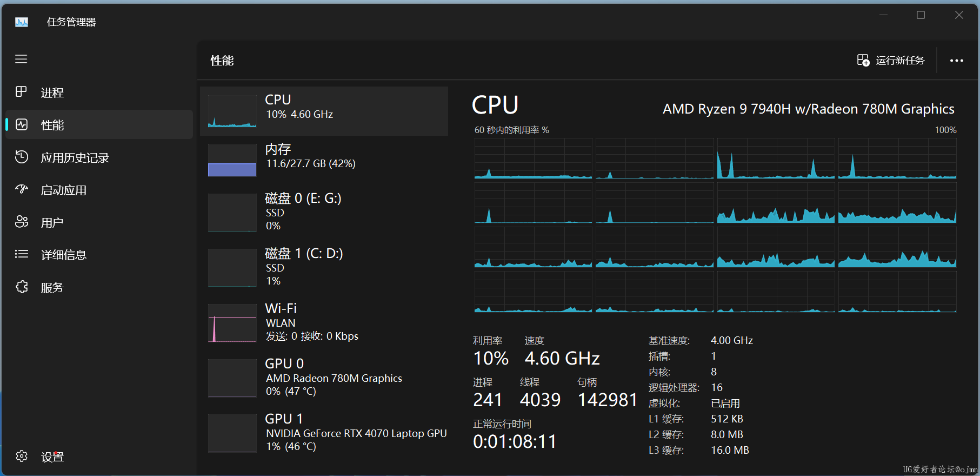Select 磁盘 1 (C: D:) entry
980x476 pixels.
pyautogui.click(x=324, y=268)
